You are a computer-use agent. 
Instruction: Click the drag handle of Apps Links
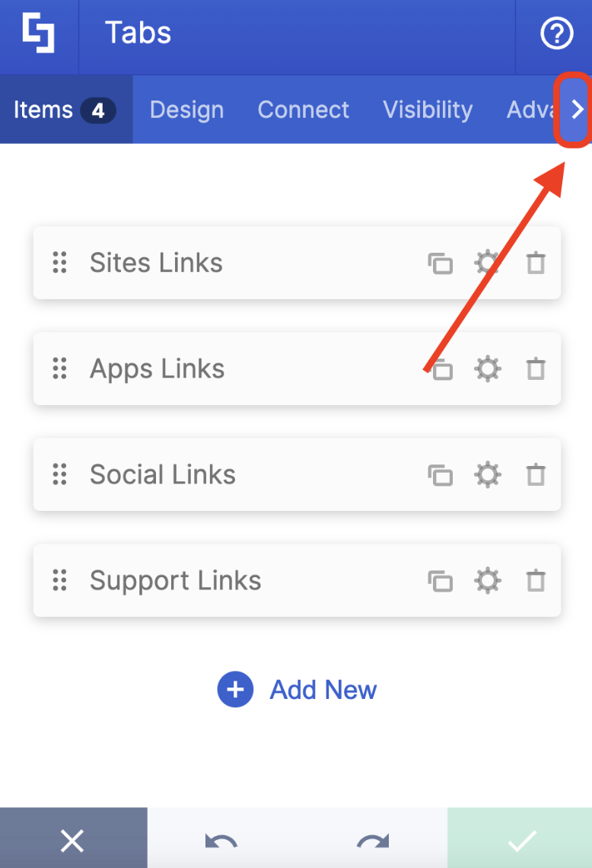[60, 369]
